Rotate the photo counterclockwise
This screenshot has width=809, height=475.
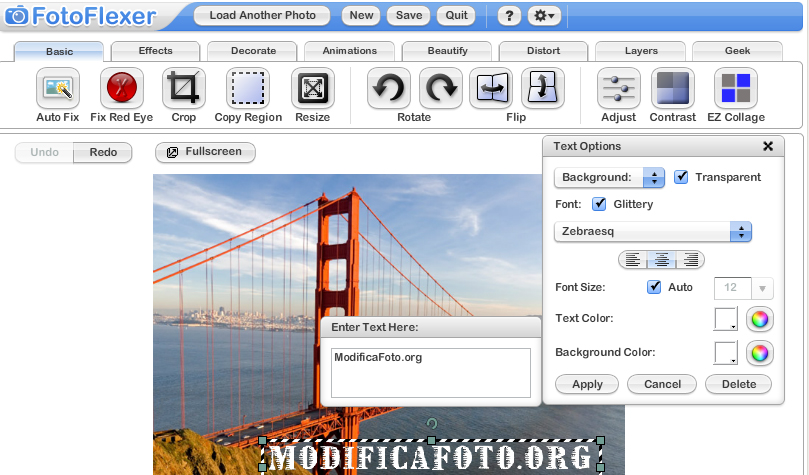389,89
